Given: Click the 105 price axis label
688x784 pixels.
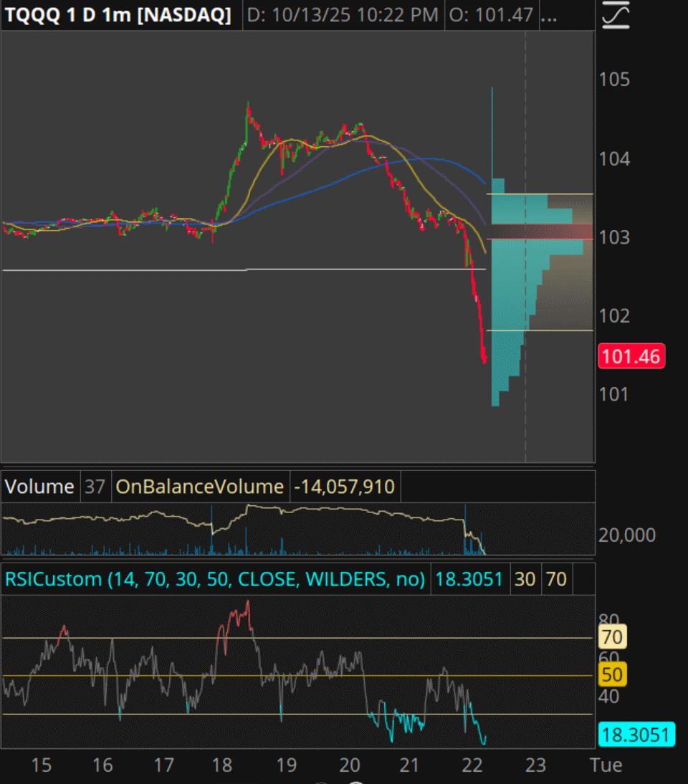Looking at the screenshot, I should click(614, 80).
